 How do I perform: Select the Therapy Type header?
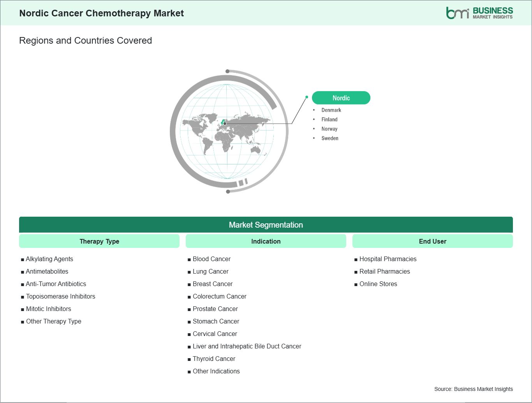[99, 241]
